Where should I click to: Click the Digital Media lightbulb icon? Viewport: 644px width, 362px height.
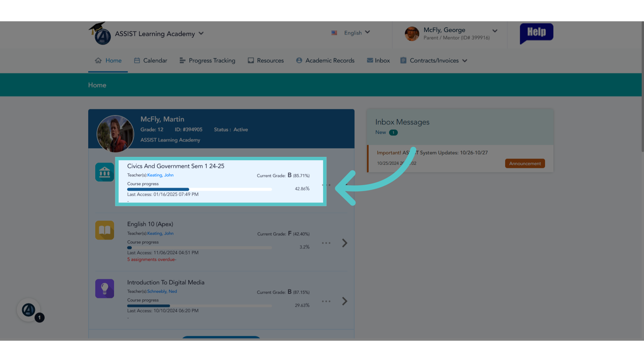pos(105,289)
